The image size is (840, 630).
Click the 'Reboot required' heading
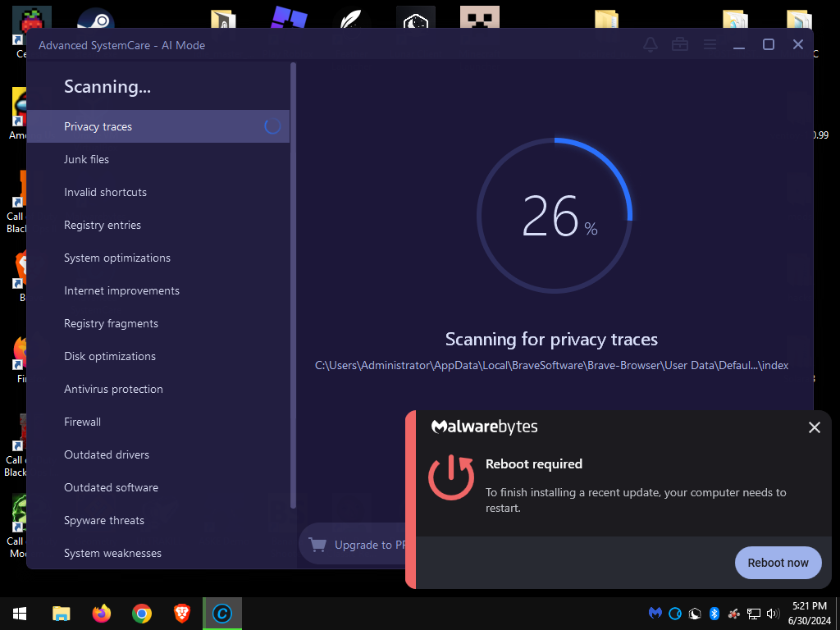click(x=533, y=464)
